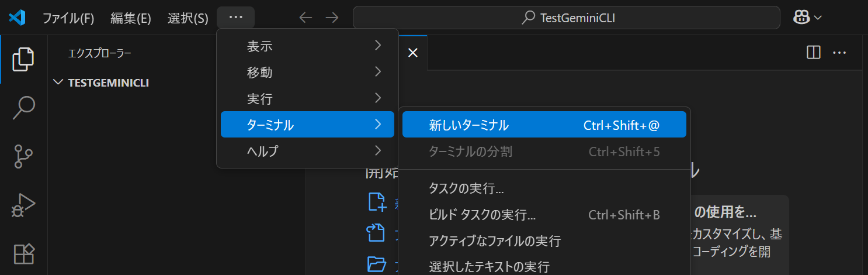Close the open editor tab
This screenshot has width=868, height=275.
point(412,53)
